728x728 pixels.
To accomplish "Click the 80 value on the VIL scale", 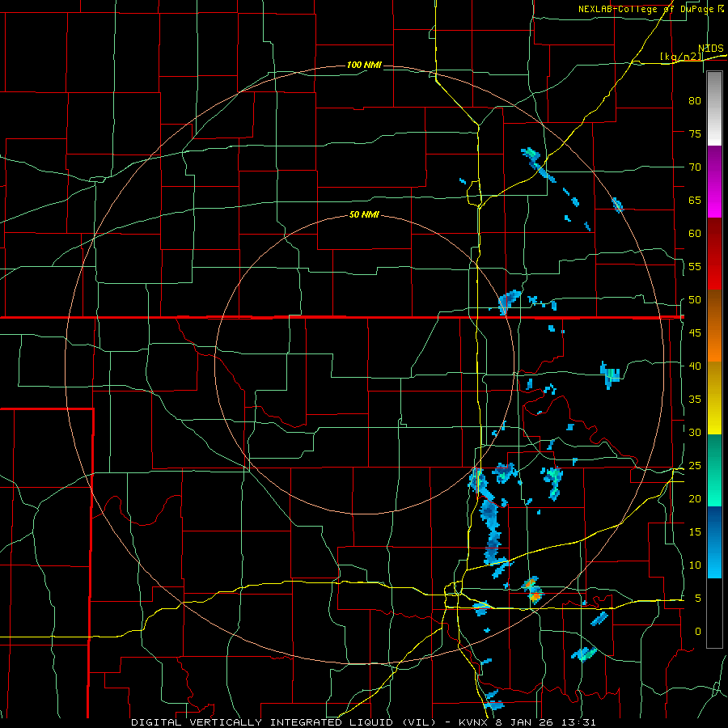I will point(695,101).
